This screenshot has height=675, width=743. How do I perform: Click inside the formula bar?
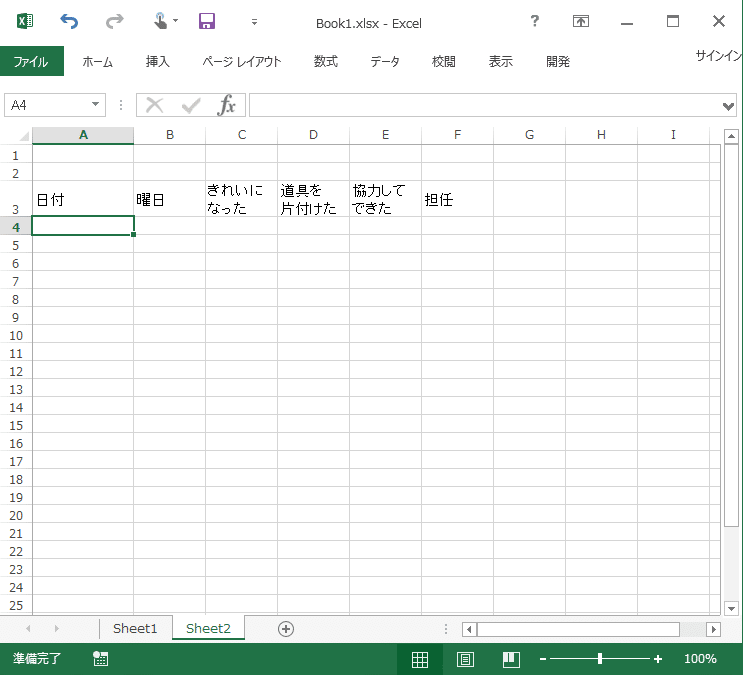point(486,105)
